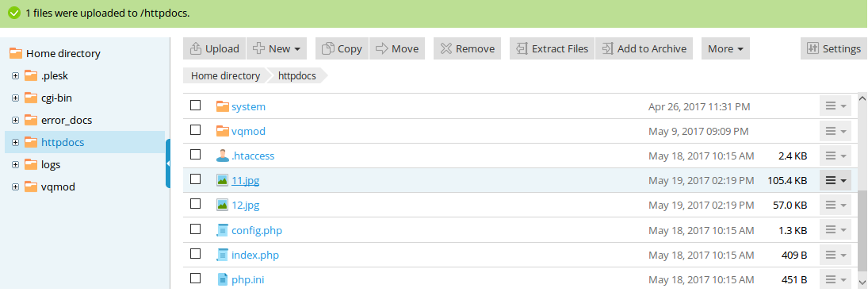The height and width of the screenshot is (296, 868).
Task: Tick the checkbox for config.php
Action: coord(196,229)
